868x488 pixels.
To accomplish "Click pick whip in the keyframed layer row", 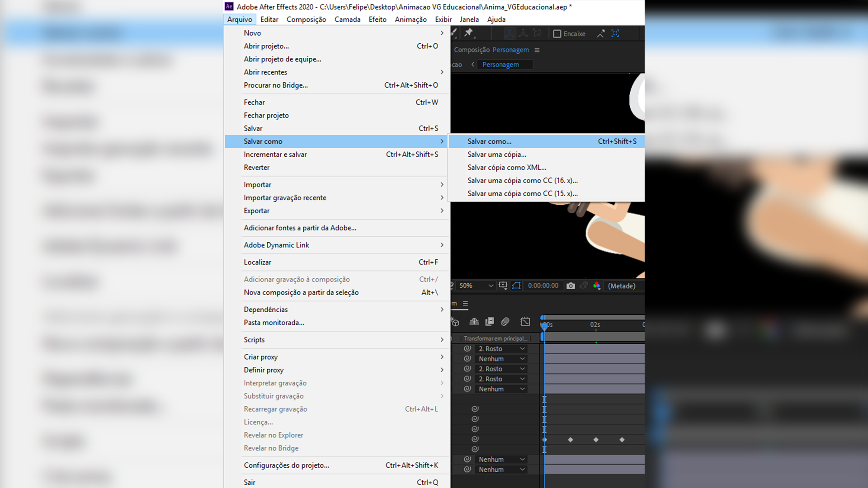I will 475,439.
